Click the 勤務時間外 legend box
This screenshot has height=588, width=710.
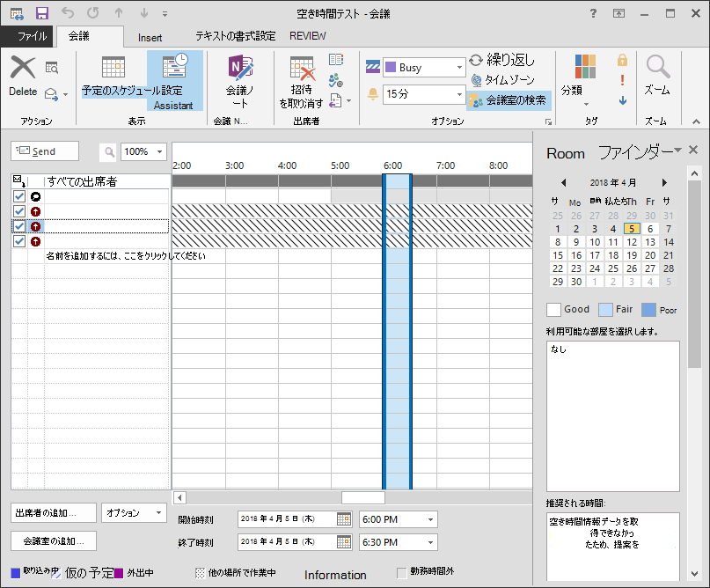[402, 573]
